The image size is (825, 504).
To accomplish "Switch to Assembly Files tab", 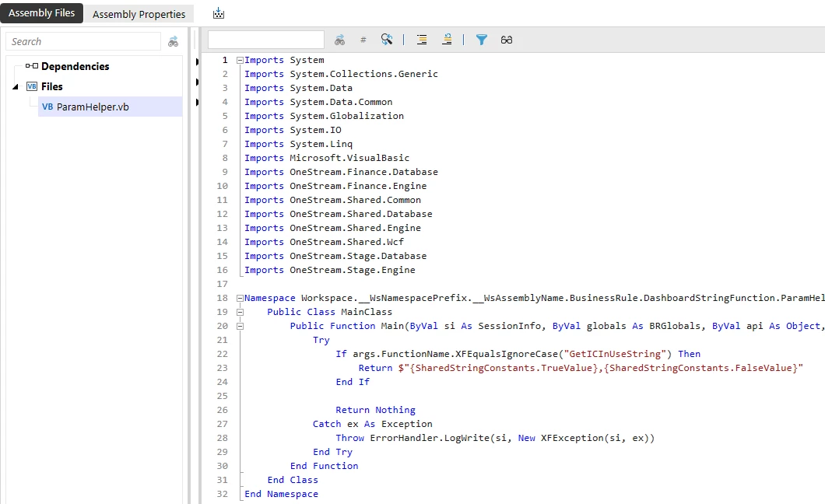I will point(41,13).
